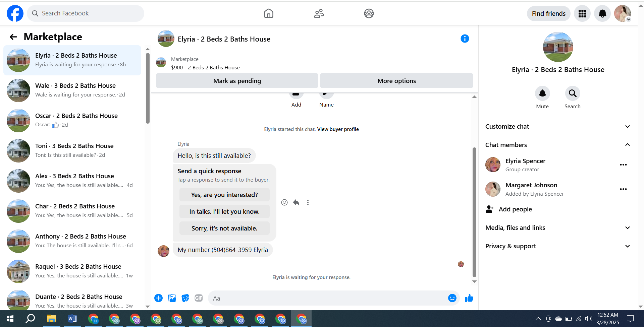The height and width of the screenshot is (327, 644).
Task: Open options for Margaret Johnson member
Action: coord(623,189)
